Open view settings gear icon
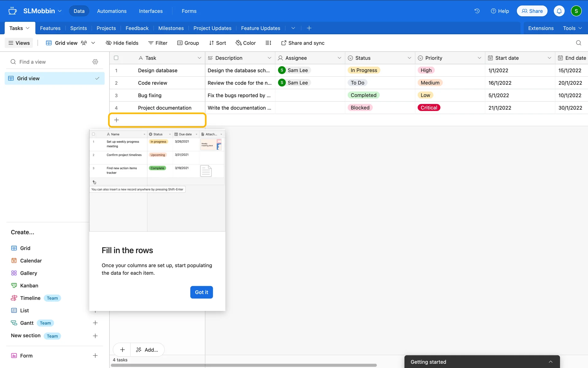The width and height of the screenshot is (588, 368). [x=95, y=62]
